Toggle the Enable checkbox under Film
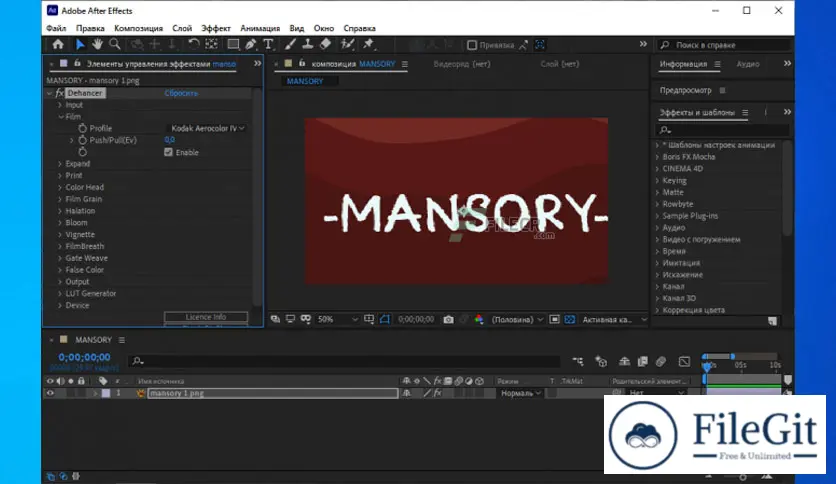The height and width of the screenshot is (484, 836). coord(168,152)
